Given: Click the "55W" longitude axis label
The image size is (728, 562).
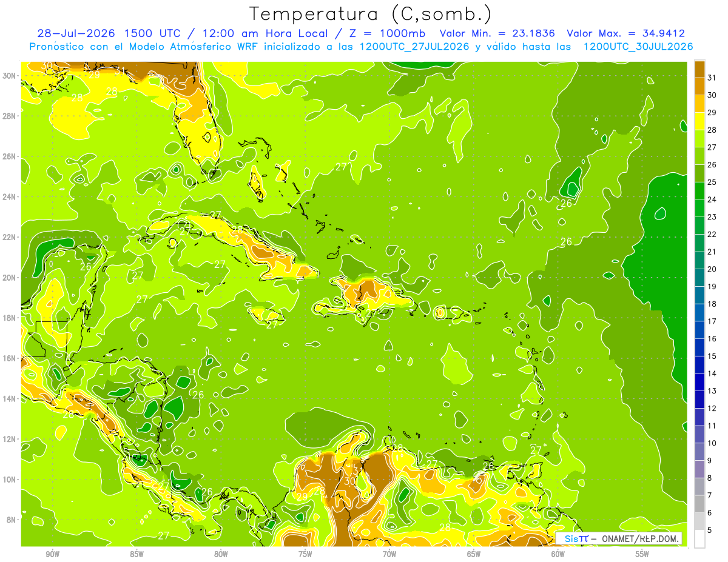Looking at the screenshot, I should pos(642,554).
